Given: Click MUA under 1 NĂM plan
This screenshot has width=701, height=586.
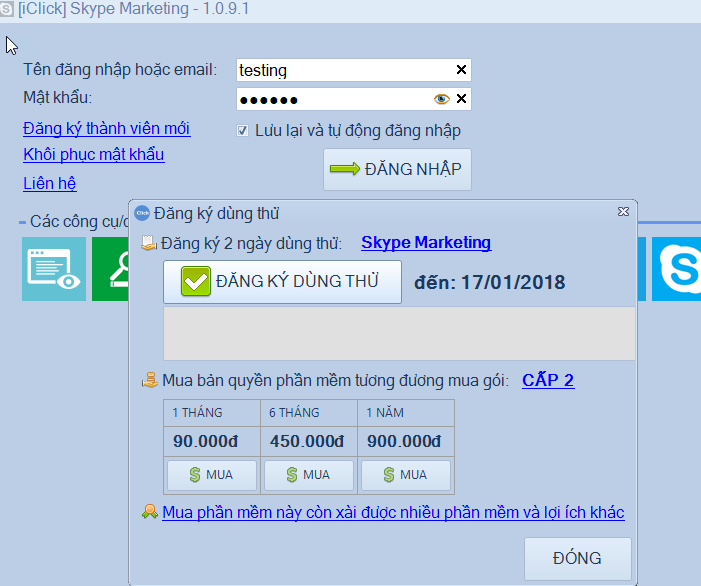Looking at the screenshot, I should [406, 475].
